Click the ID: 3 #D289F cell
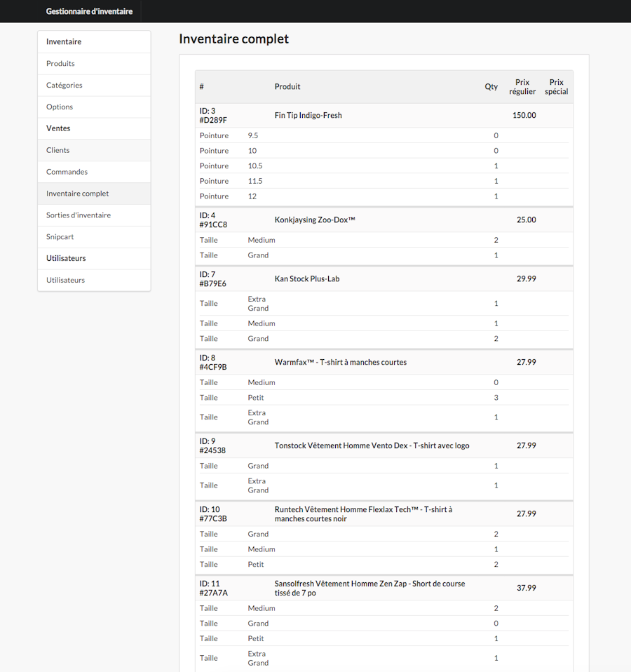This screenshot has width=631, height=672. pyautogui.click(x=213, y=115)
